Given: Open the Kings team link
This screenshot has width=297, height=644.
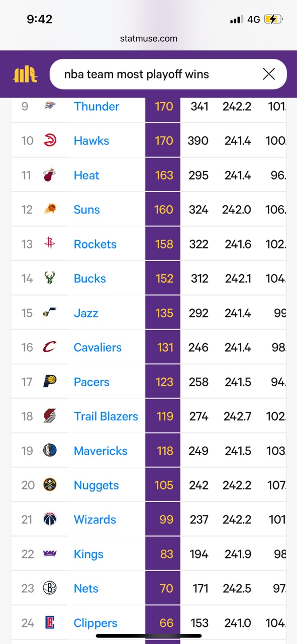Looking at the screenshot, I should click(x=88, y=554).
